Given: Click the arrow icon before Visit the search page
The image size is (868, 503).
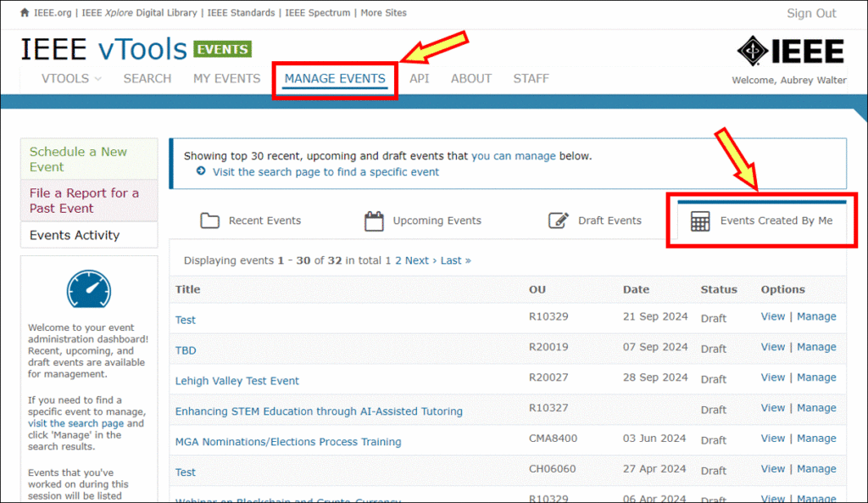Looking at the screenshot, I should (x=201, y=171).
